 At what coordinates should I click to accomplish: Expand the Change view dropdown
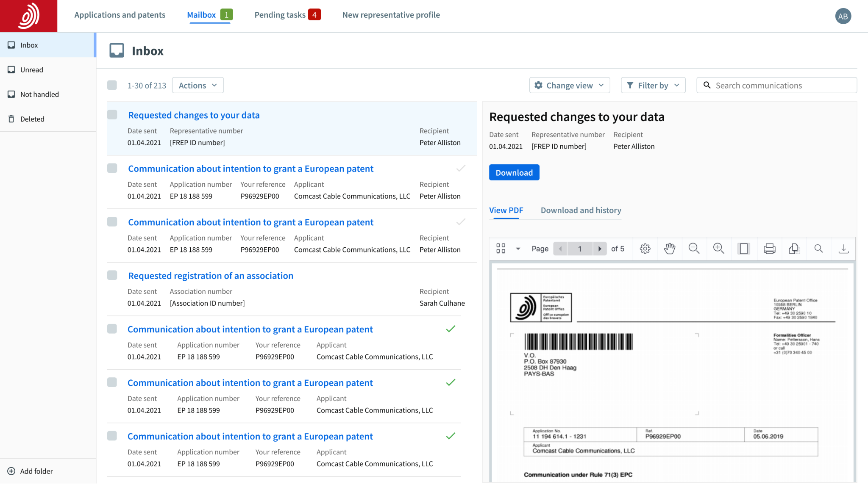569,85
